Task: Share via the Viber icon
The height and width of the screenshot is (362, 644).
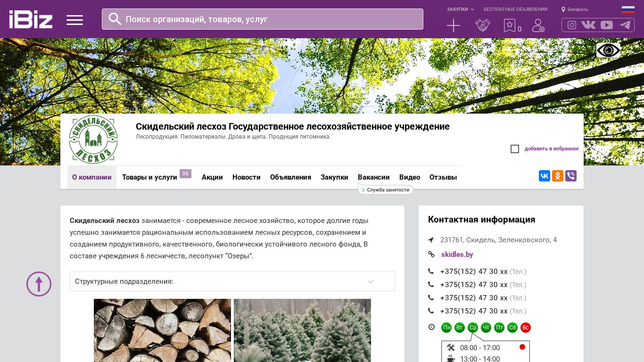Action: (x=571, y=176)
